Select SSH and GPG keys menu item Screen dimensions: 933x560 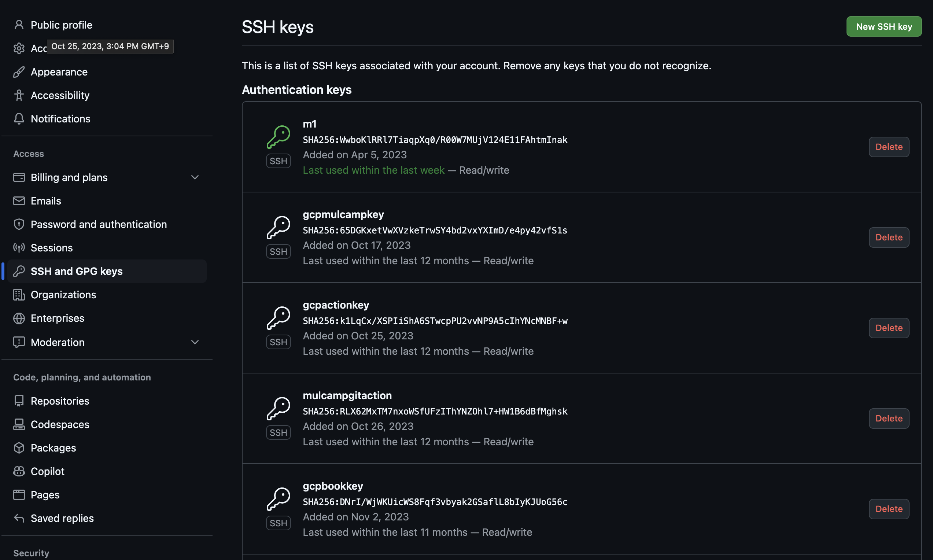point(107,271)
